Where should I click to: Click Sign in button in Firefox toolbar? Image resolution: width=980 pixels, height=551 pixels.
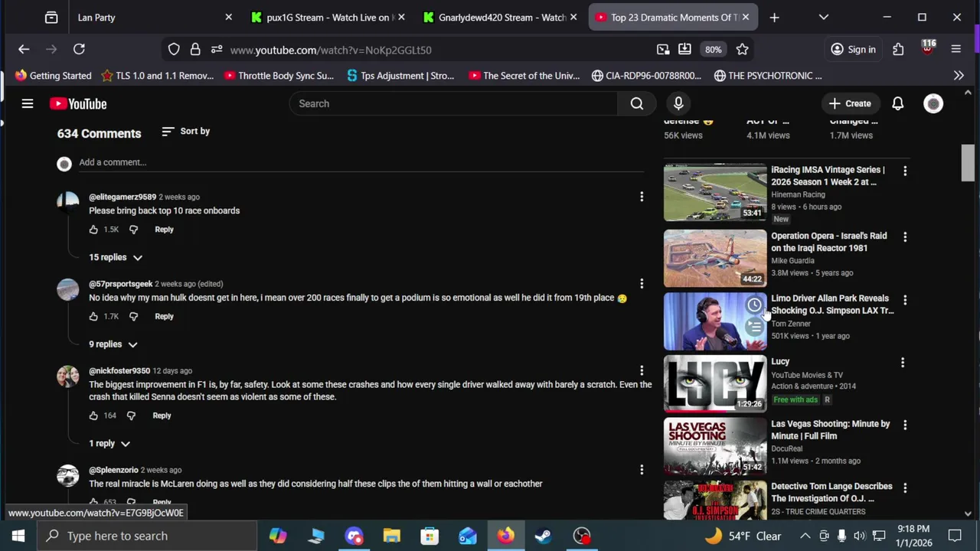click(853, 50)
